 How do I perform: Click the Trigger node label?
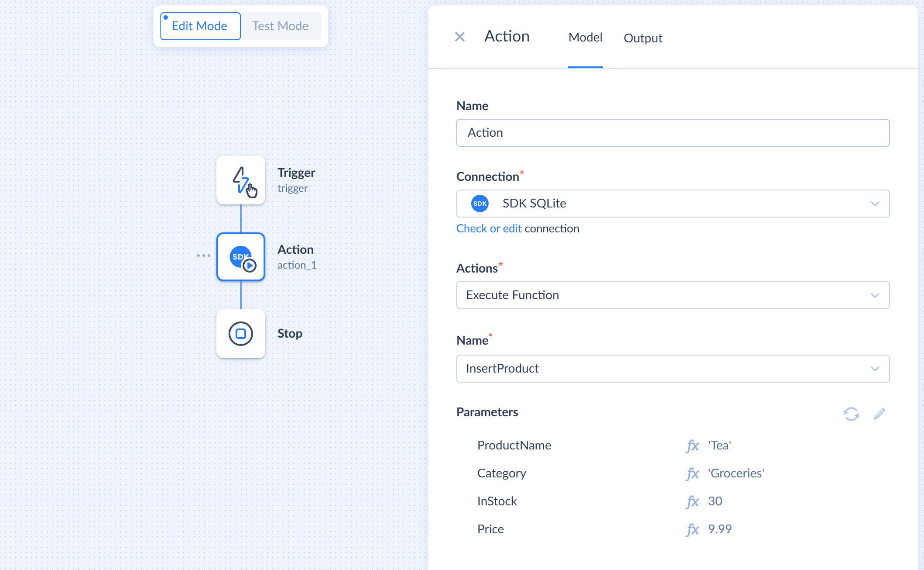point(296,173)
